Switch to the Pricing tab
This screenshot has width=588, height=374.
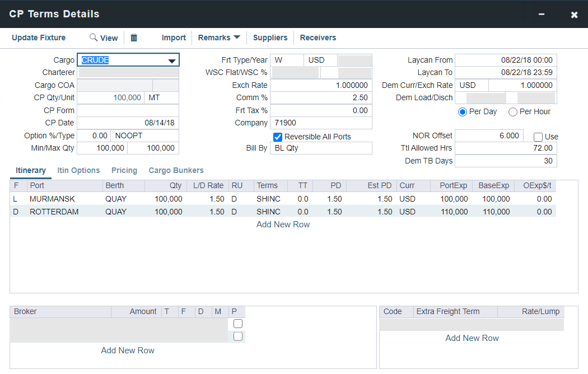pyautogui.click(x=124, y=170)
